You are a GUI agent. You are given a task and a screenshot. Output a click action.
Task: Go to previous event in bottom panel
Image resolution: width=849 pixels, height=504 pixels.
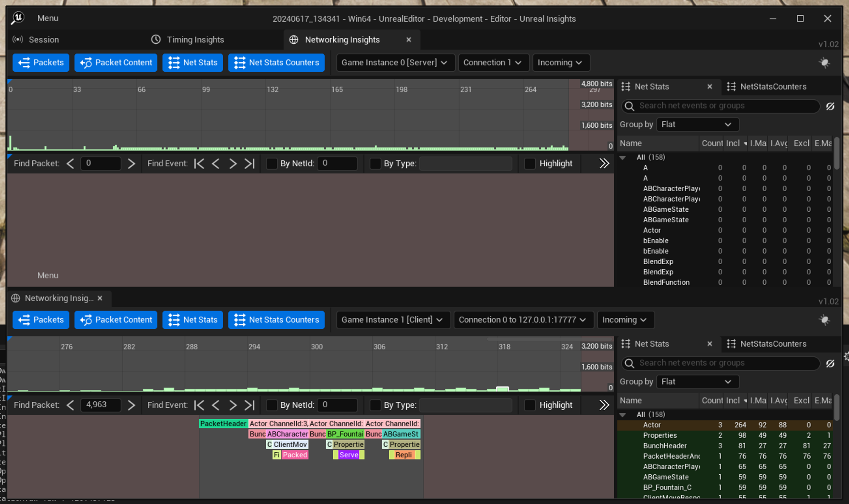(x=216, y=405)
